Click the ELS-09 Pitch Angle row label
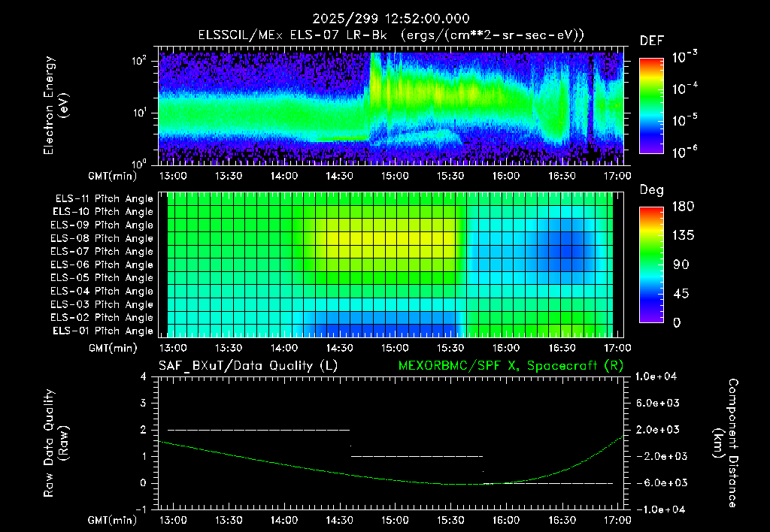This screenshot has width=770, height=532. (102, 225)
